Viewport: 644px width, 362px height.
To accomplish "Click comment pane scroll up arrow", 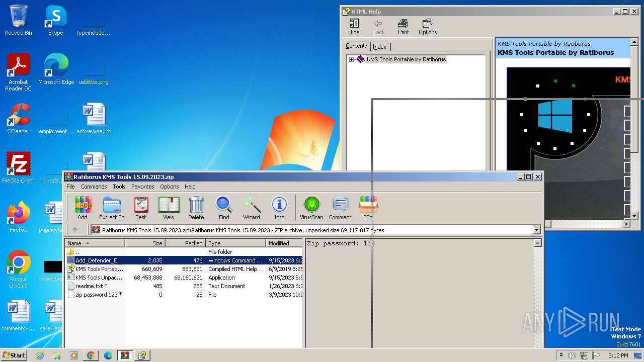I will (x=537, y=243).
